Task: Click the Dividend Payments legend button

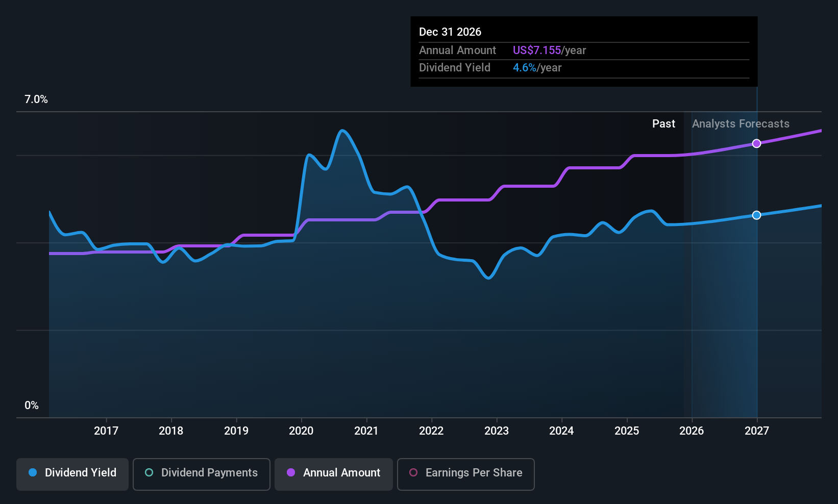Action: click(201, 473)
